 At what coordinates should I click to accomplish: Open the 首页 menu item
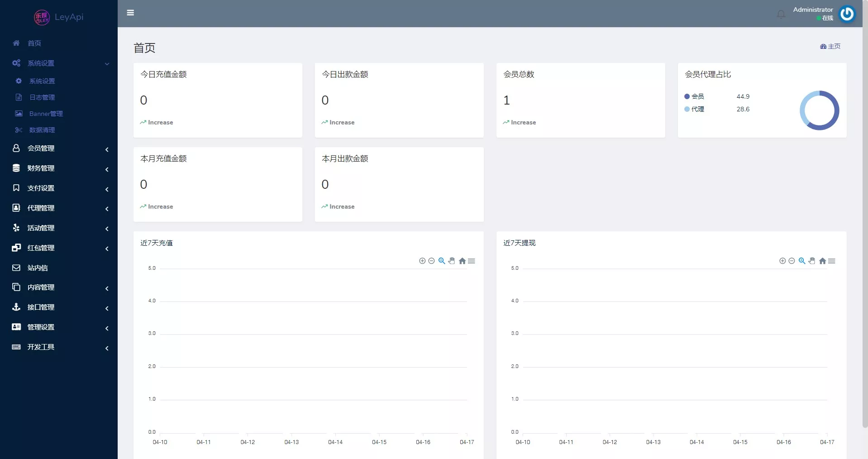pos(34,43)
